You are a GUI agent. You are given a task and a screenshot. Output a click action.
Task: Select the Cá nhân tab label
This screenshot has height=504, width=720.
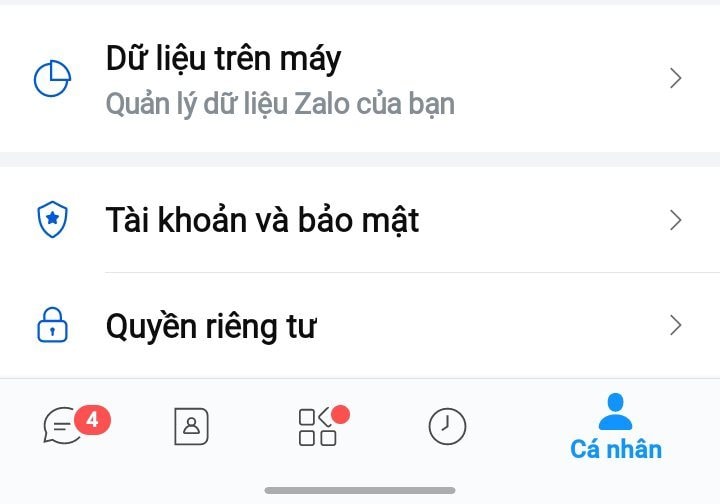[615, 449]
